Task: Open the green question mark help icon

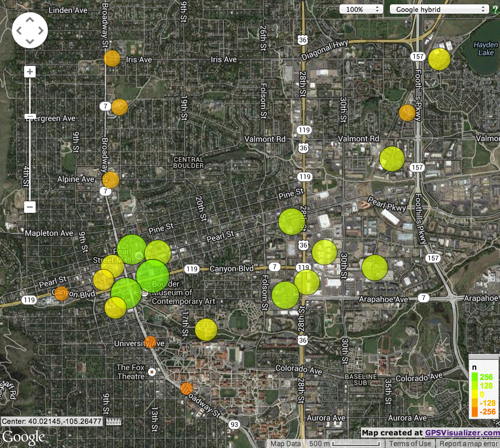Action: (495, 10)
